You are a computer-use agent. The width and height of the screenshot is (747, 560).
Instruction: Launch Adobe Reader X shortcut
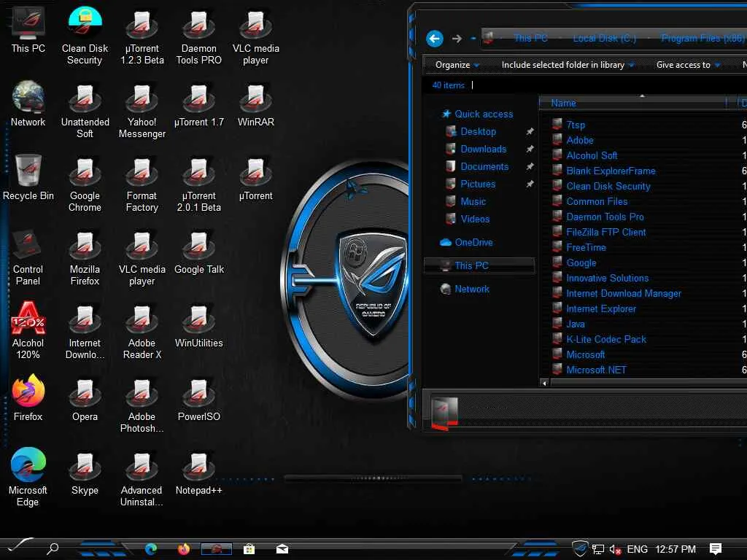coord(142,332)
